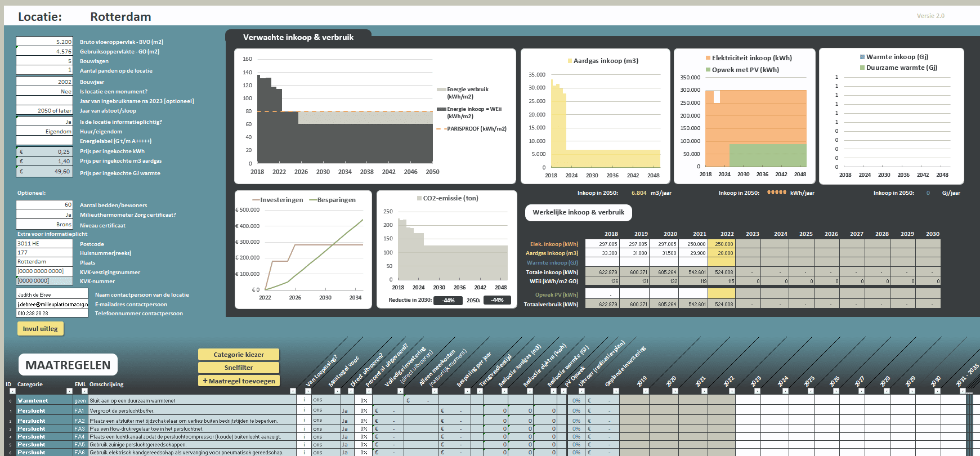Select the Postcode field 3011 HE
Viewport: 980px width, 456px height.
44,244
